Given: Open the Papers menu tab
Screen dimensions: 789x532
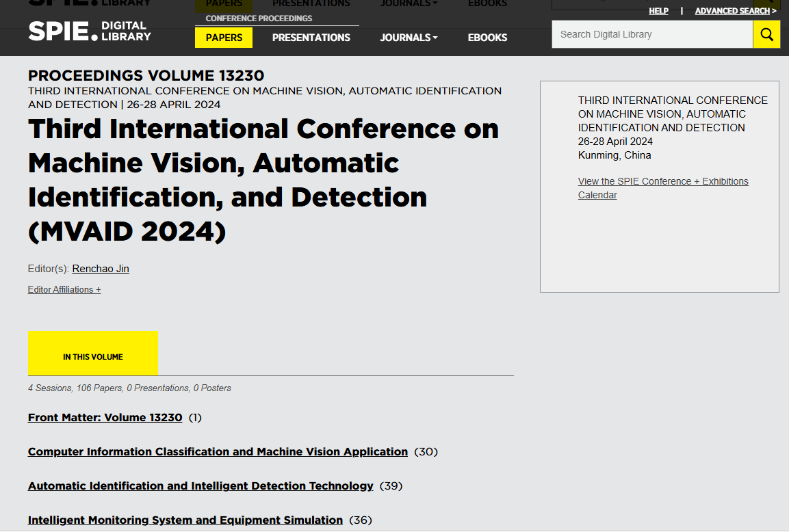Looking at the screenshot, I should 224,37.
